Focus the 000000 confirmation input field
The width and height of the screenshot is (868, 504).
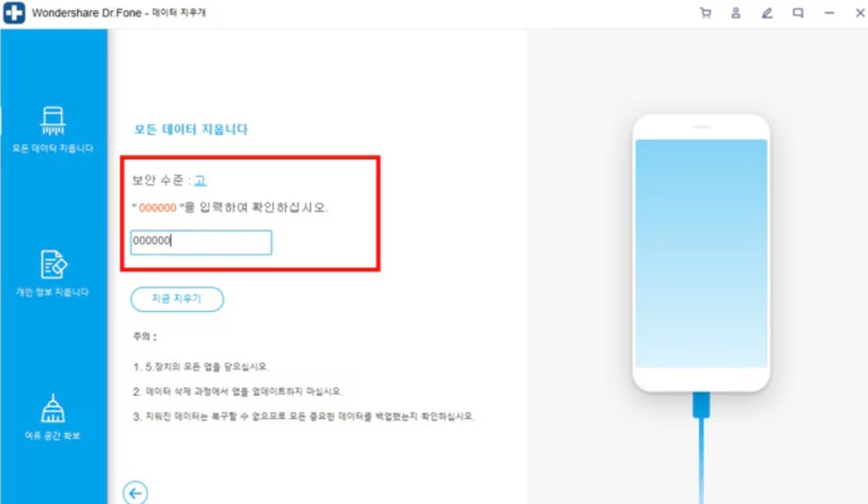pos(201,242)
